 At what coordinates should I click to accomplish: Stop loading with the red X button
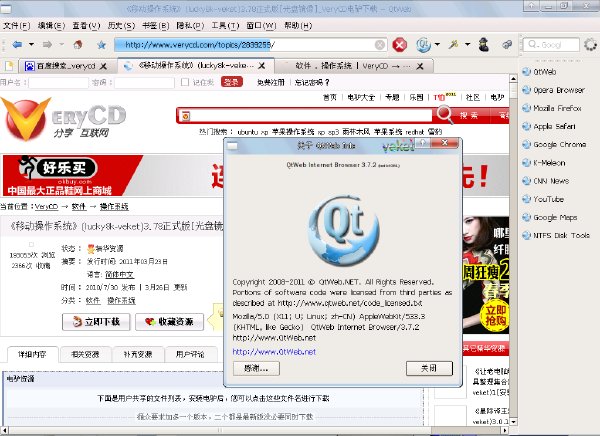(399, 45)
